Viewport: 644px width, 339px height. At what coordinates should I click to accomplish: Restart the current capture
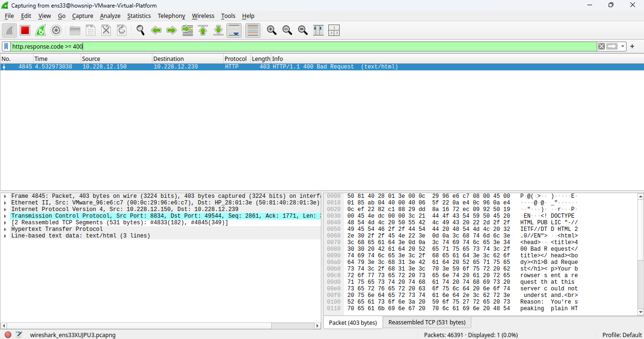point(41,30)
